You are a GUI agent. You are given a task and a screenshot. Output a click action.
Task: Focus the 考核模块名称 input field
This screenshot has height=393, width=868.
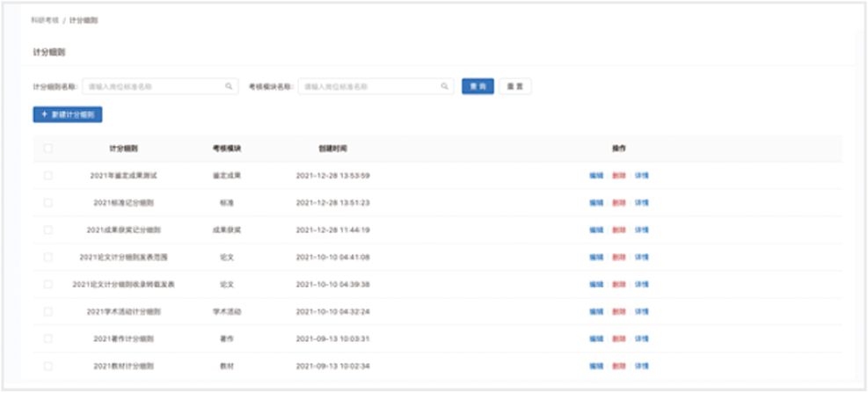(369, 87)
